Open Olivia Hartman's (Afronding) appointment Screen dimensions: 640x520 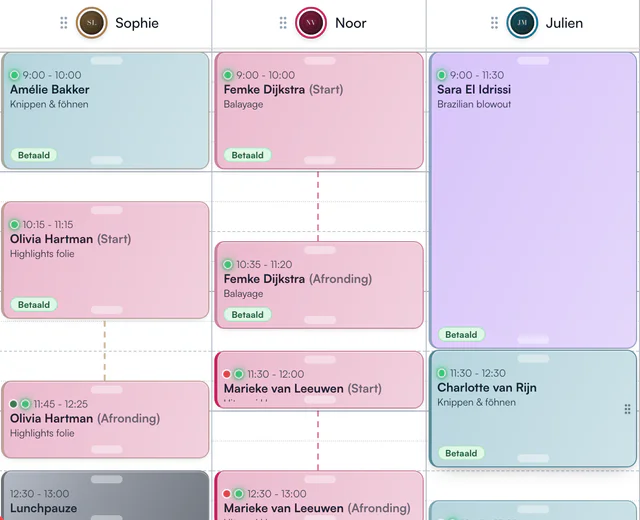click(x=105, y=420)
